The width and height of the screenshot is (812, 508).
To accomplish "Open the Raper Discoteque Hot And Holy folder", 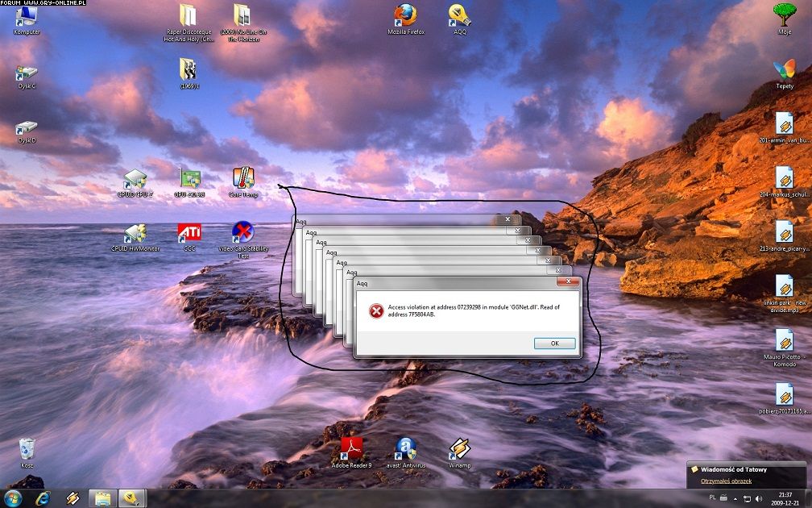I will click(188, 16).
